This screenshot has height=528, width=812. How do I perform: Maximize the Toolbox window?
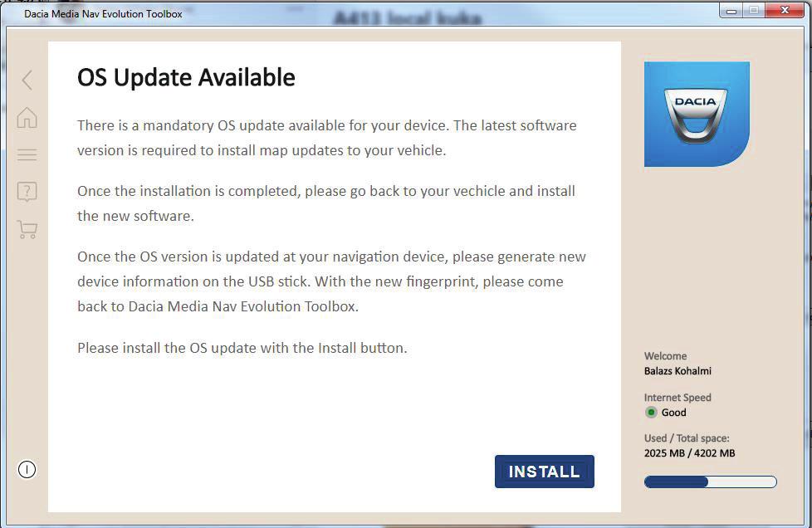coord(754,10)
